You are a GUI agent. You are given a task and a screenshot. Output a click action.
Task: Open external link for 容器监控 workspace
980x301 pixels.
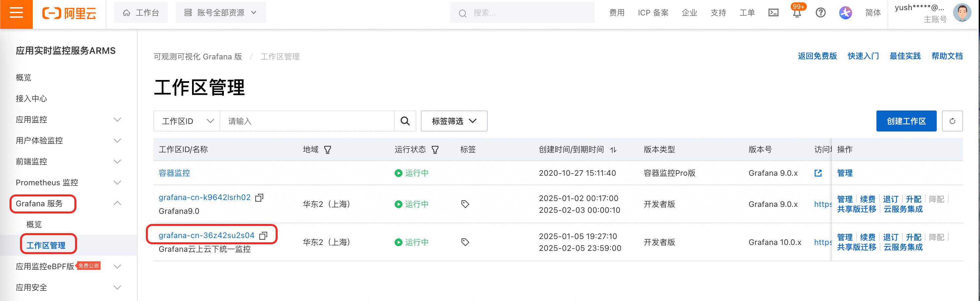[x=818, y=173]
